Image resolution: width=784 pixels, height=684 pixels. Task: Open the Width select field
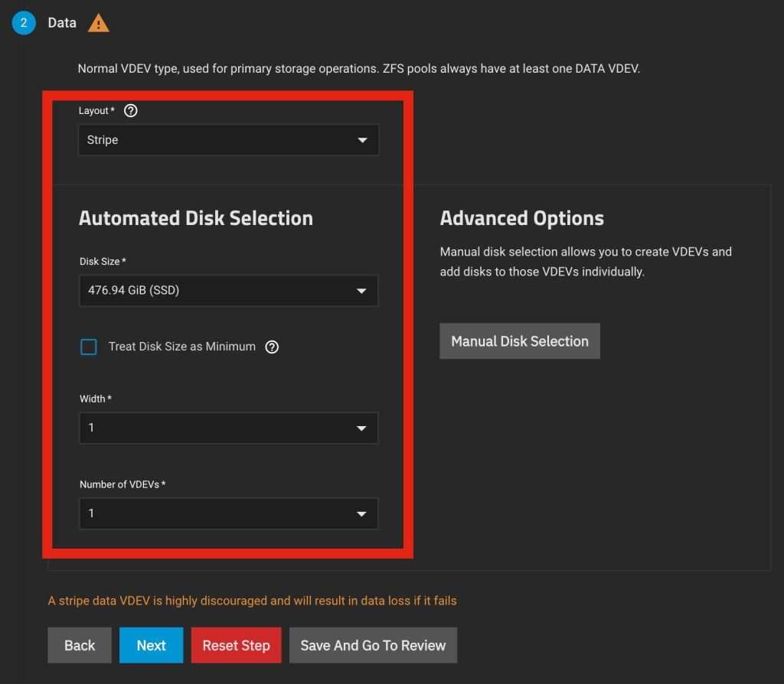(214, 428)
